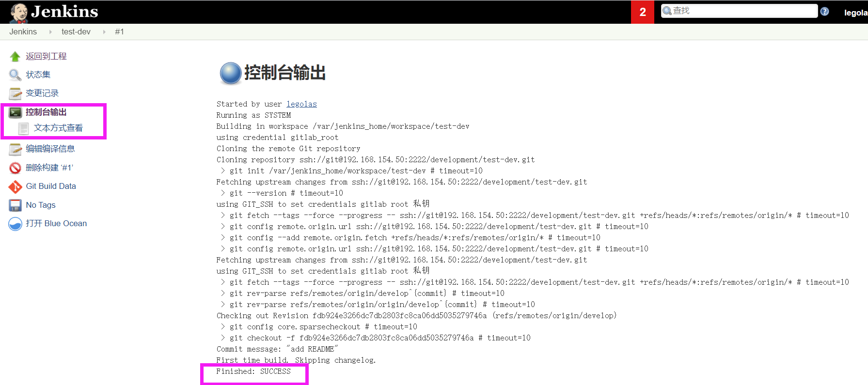Open 文本方式查看 plain text link
The height and width of the screenshot is (385, 868).
point(58,128)
